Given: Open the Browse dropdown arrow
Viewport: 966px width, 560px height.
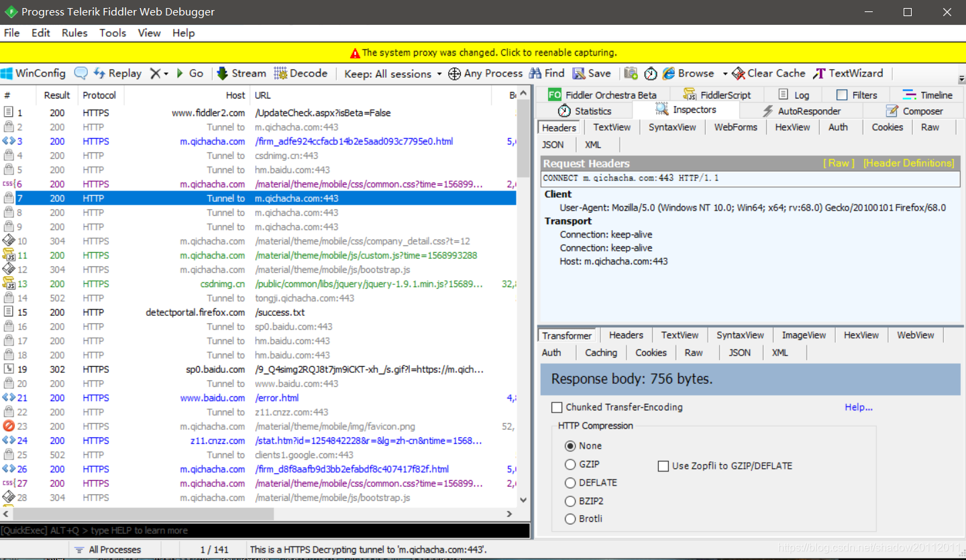Looking at the screenshot, I should [724, 73].
